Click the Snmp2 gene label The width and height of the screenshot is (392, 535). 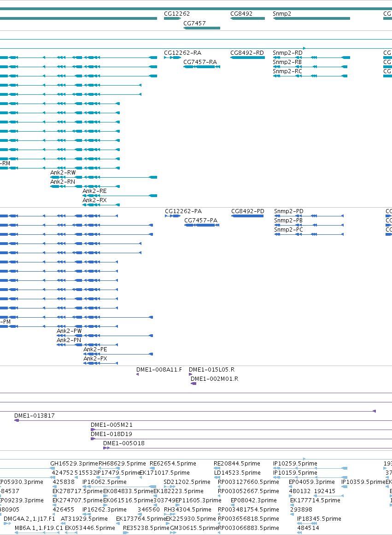[282, 14]
